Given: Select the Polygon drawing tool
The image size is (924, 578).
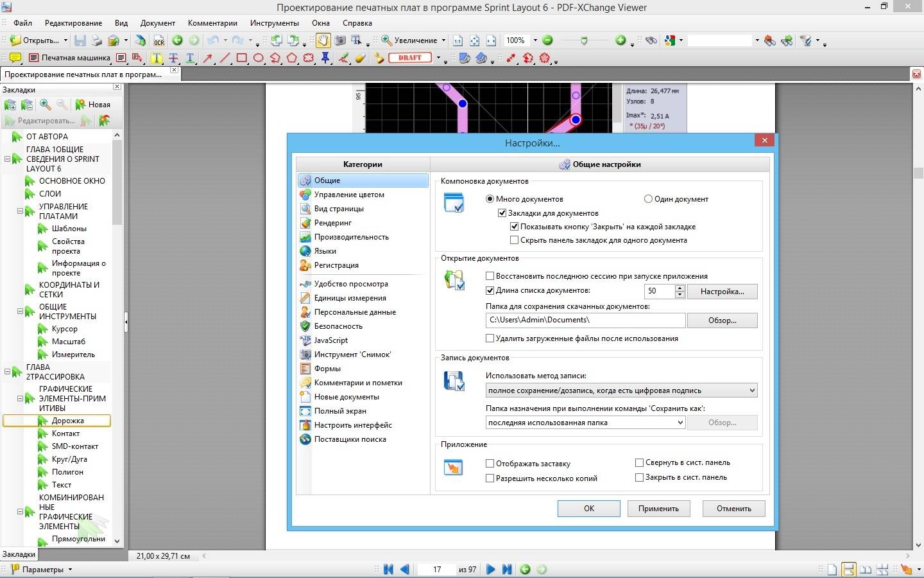Looking at the screenshot, I should pyautogui.click(x=292, y=58).
